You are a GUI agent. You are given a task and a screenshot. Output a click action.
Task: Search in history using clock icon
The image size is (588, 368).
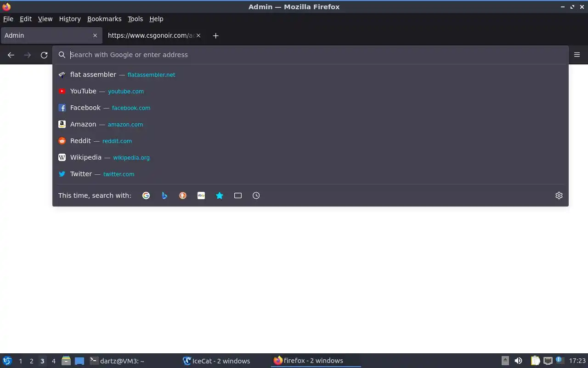click(x=256, y=195)
